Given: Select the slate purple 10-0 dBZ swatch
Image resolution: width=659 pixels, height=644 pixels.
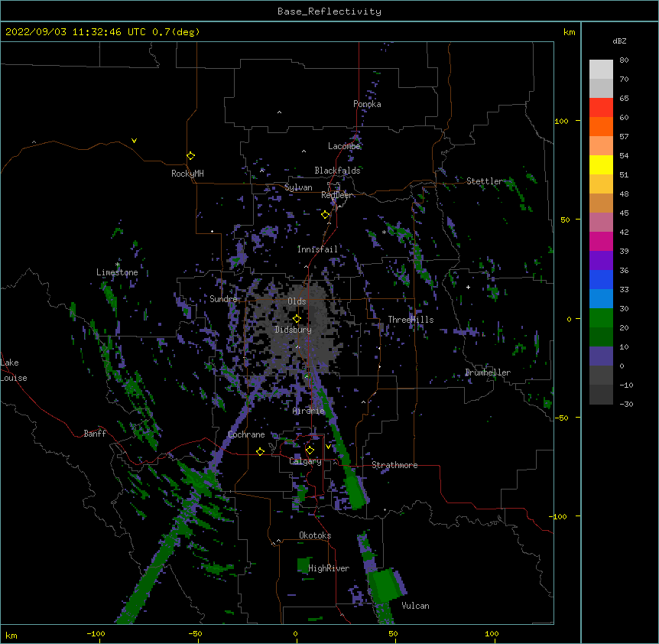Looking at the screenshot, I should (601, 356).
